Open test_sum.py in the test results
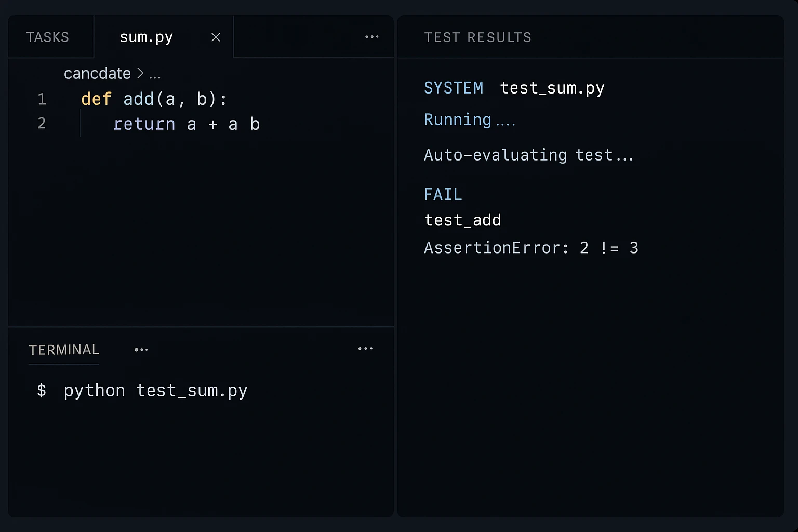This screenshot has height=532, width=798. pos(552,88)
